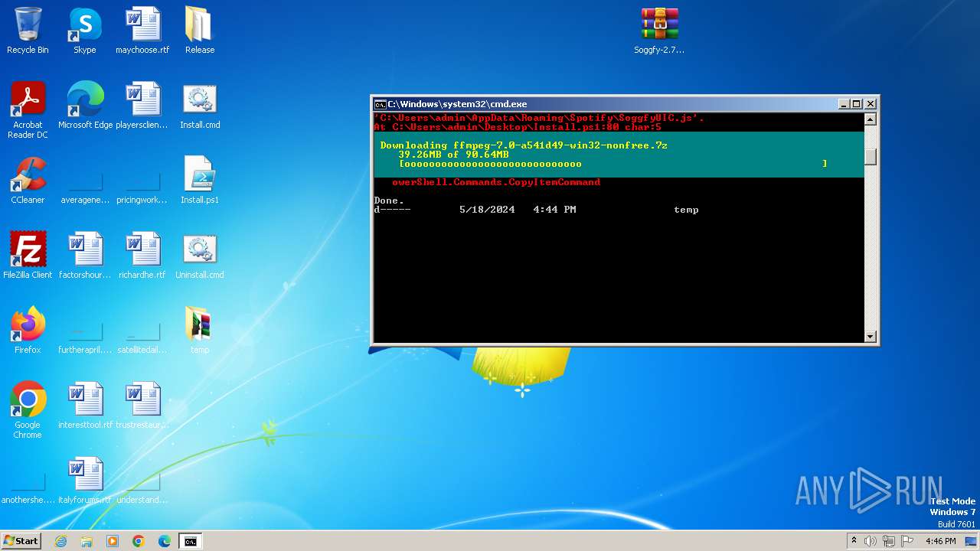Open the Action Center flag icon
Image resolution: width=980 pixels, height=551 pixels.
coord(907,541)
